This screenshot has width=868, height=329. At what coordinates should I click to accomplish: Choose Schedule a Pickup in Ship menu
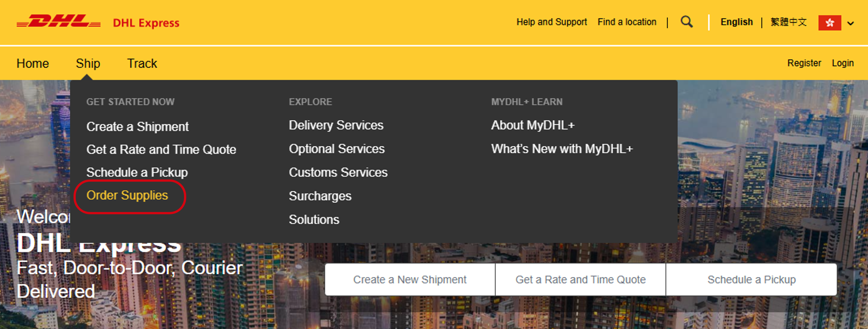137,173
